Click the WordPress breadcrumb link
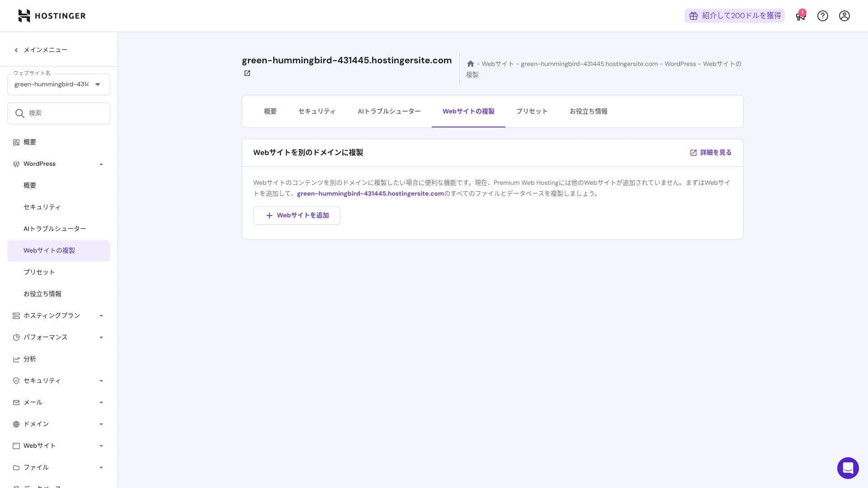The height and width of the screenshot is (488, 868). click(680, 64)
